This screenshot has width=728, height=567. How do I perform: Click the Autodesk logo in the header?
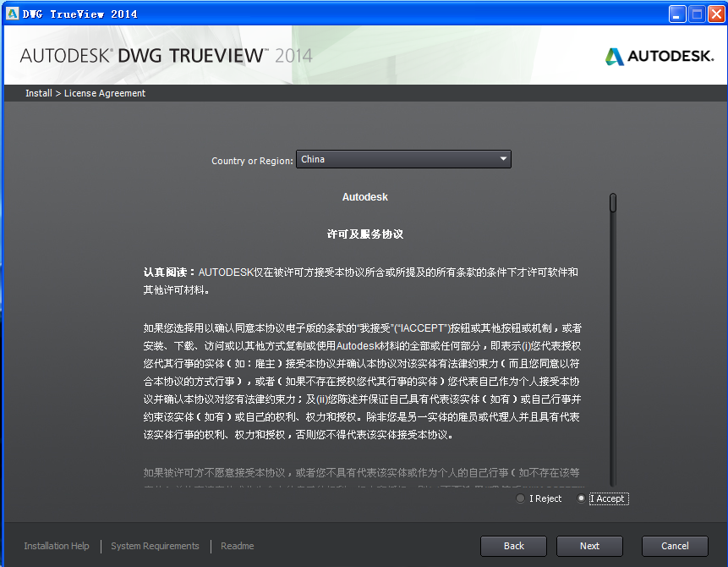pos(660,56)
